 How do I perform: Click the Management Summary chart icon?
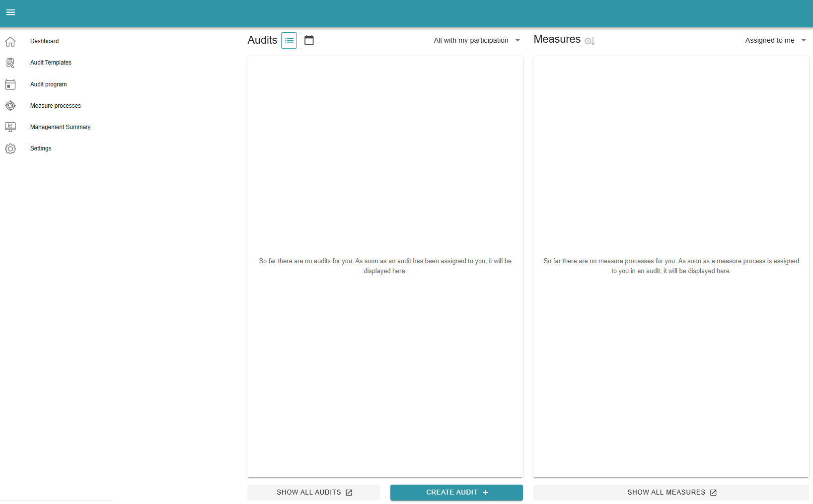coord(10,127)
